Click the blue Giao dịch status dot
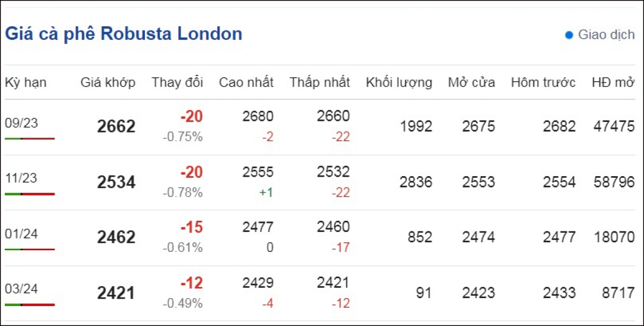 (569, 35)
